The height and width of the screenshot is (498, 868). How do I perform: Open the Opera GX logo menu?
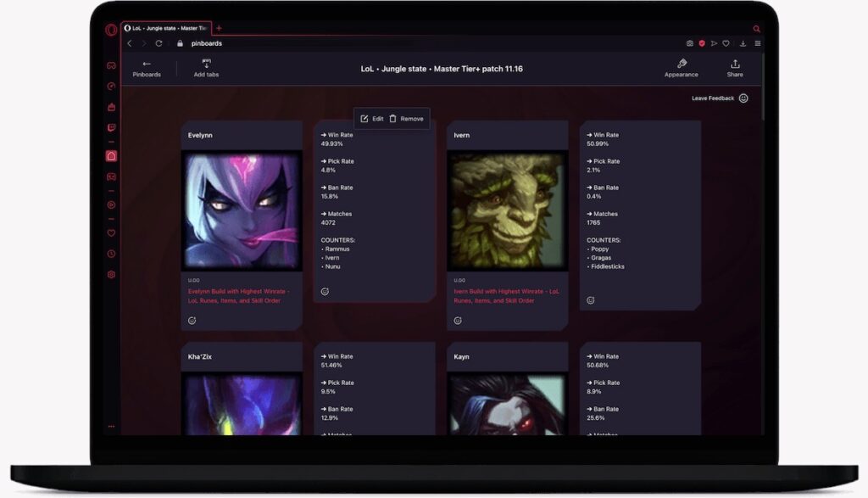coord(111,30)
